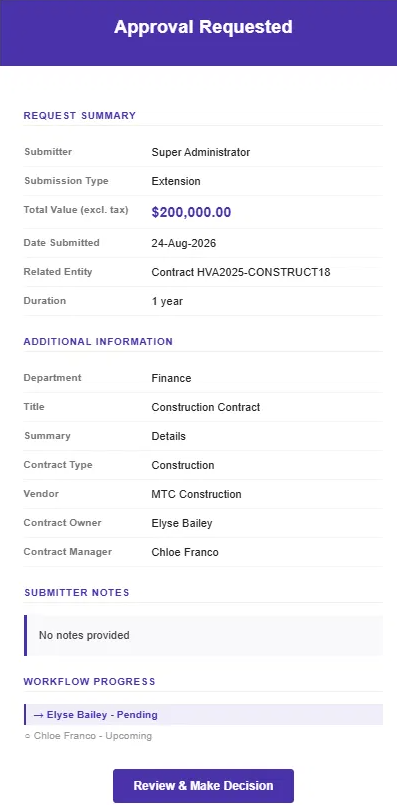Select the Super Administrator submitter value

[201, 152]
